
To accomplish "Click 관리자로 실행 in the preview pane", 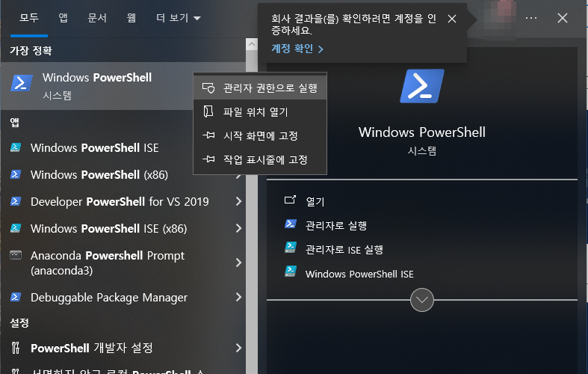I will coord(336,225).
